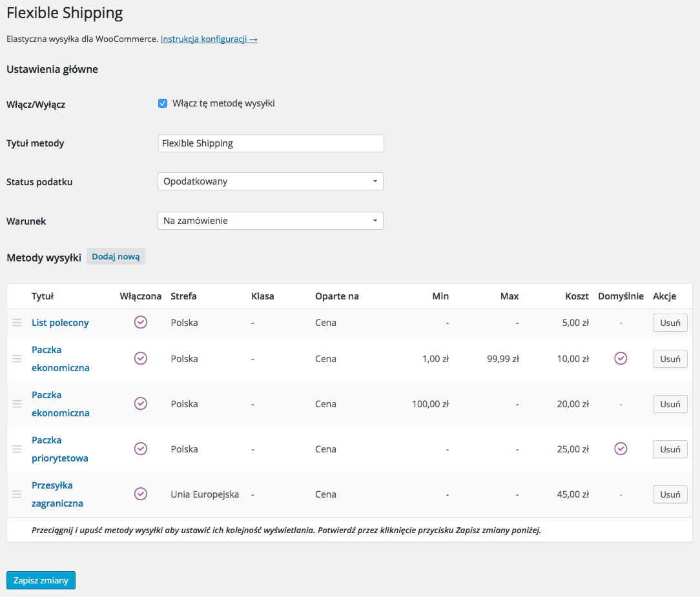The width and height of the screenshot is (700, 597).
Task: Click the 'Ustawienia główne' heading
Action: pos(52,69)
